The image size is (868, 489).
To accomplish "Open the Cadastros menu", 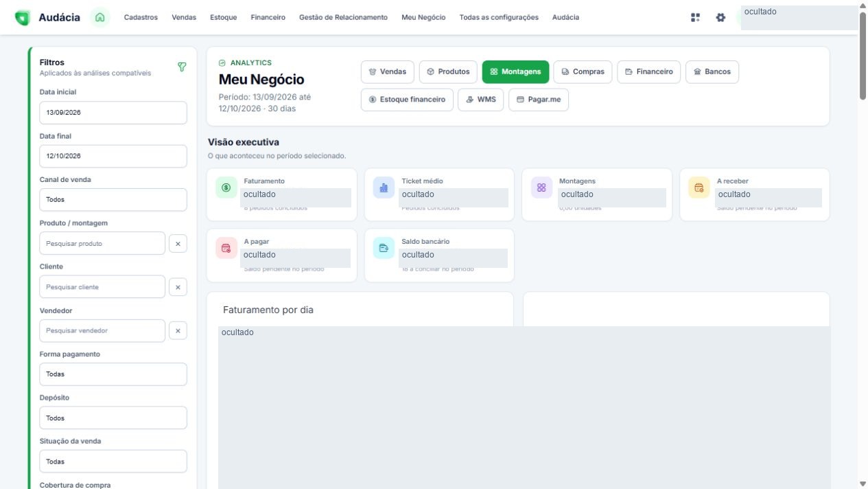I will 141,17.
